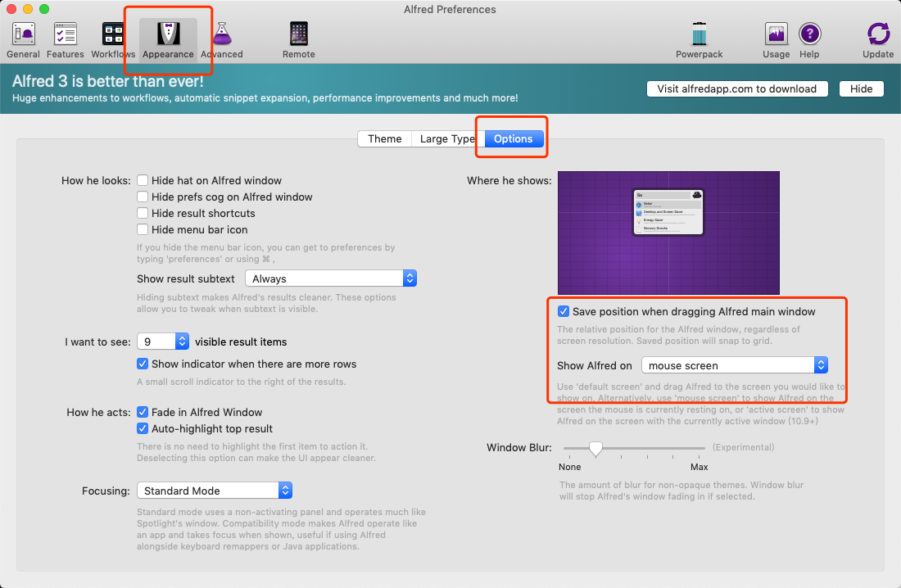
Task: Toggle Hide result shortcuts checkbox
Action: 143,213
